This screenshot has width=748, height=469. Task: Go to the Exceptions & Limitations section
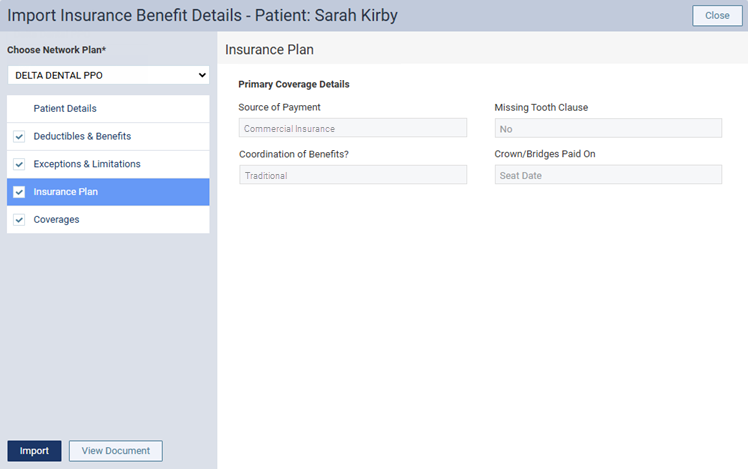click(87, 164)
